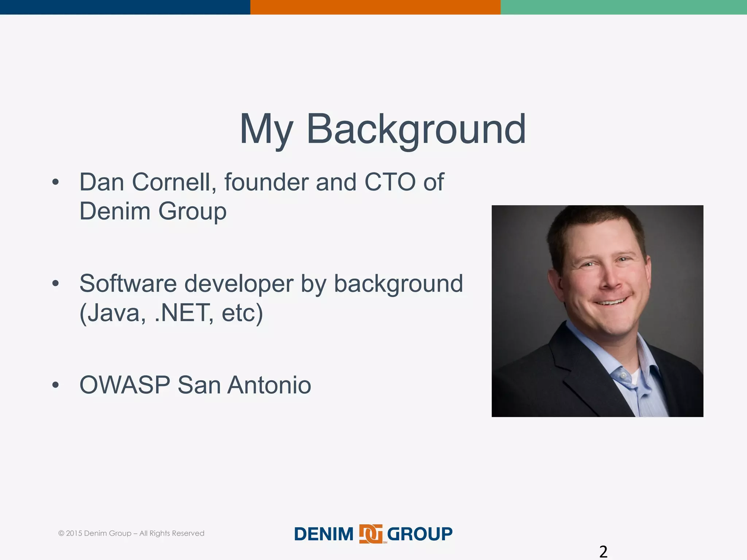Click the name Dan Cornell
The height and width of the screenshot is (560, 747).
(146, 182)
